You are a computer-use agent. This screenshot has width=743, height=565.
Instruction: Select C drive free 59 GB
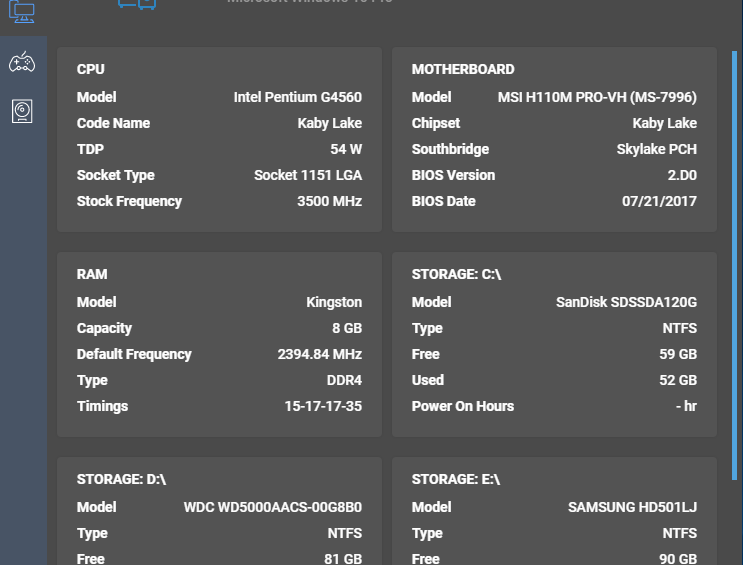click(x=678, y=355)
